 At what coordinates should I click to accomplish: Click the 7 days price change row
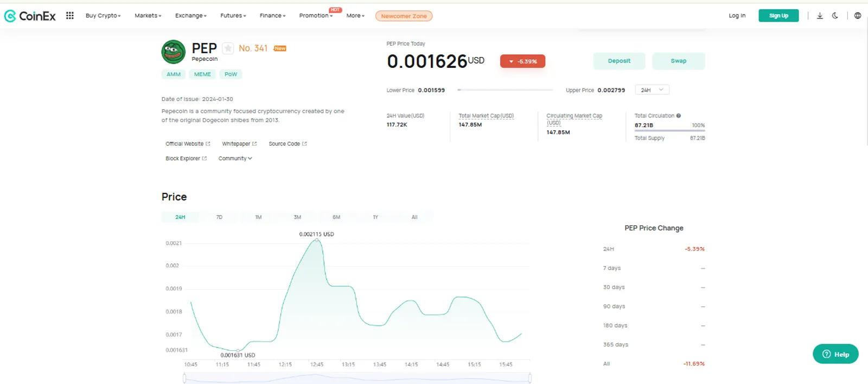(654, 268)
